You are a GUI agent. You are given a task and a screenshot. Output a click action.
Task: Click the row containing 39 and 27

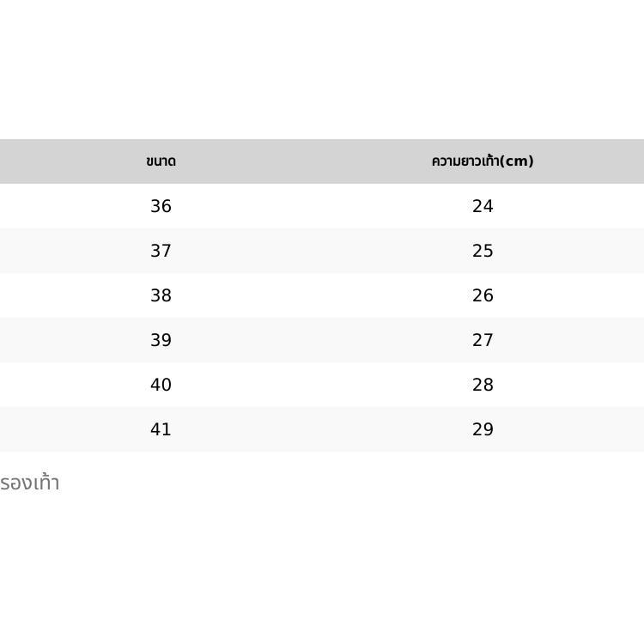[322, 340]
